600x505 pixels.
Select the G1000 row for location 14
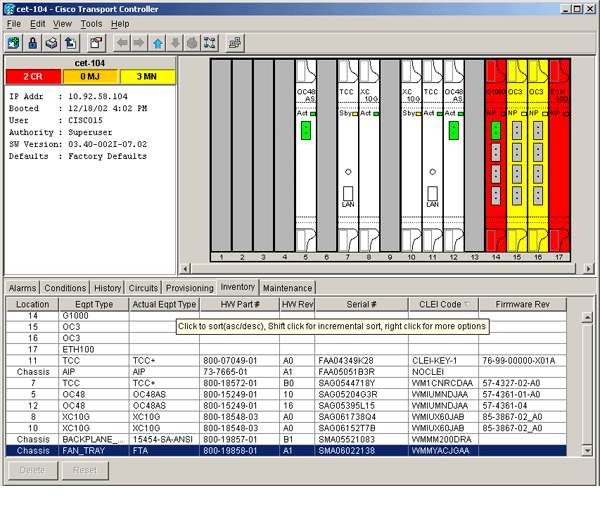[286, 316]
